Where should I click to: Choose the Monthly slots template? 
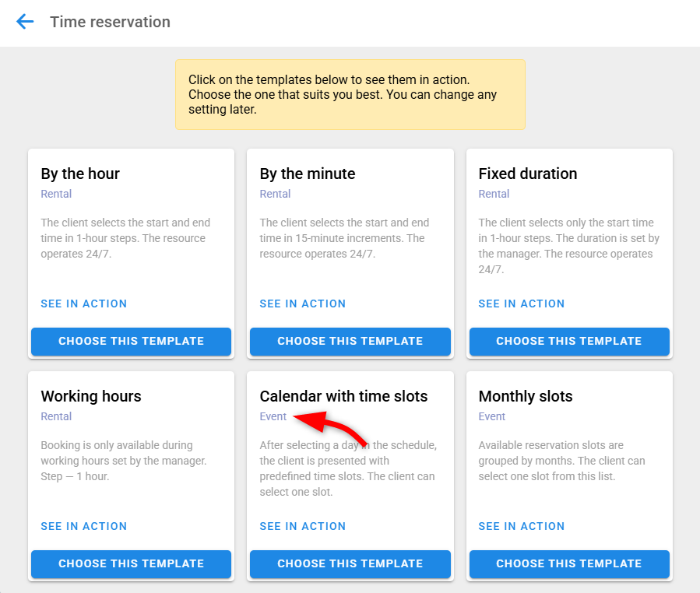coord(568,563)
